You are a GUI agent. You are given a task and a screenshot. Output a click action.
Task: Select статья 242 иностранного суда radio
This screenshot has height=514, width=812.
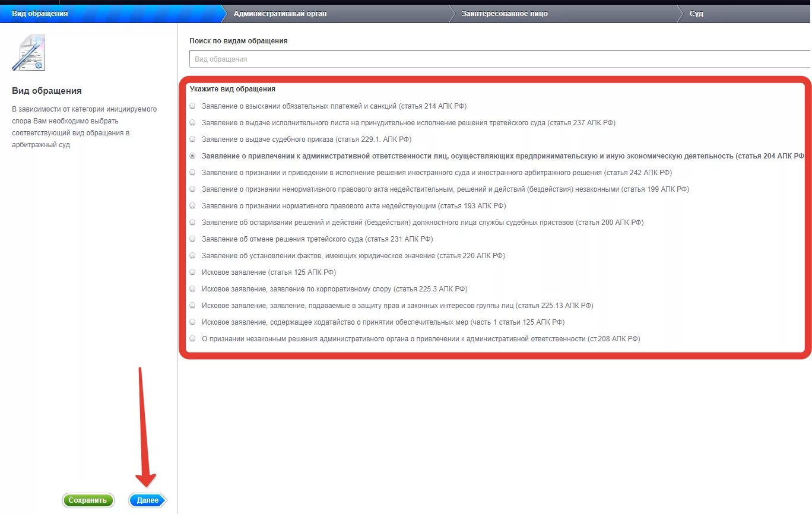[192, 173]
